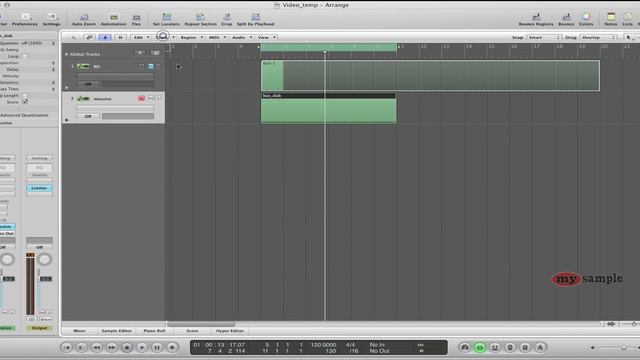Add a new track with plus button
The width and height of the screenshot is (640, 360).
pos(140,53)
